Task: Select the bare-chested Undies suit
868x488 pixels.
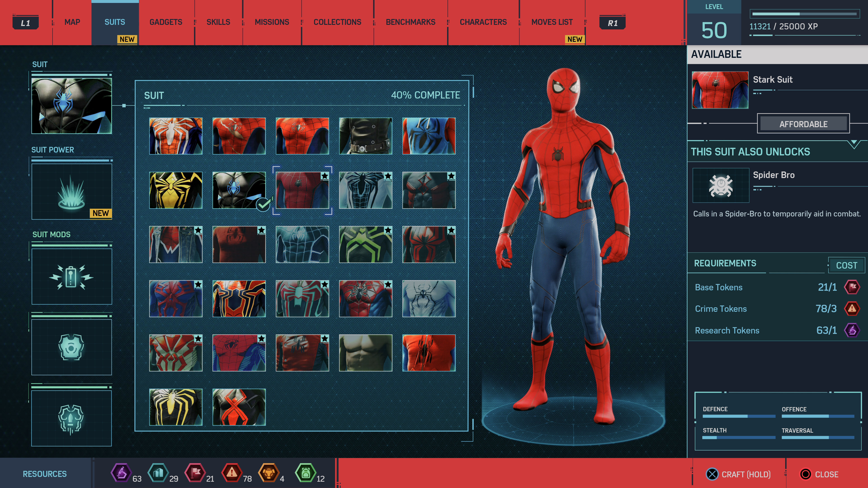Action: 366,353
